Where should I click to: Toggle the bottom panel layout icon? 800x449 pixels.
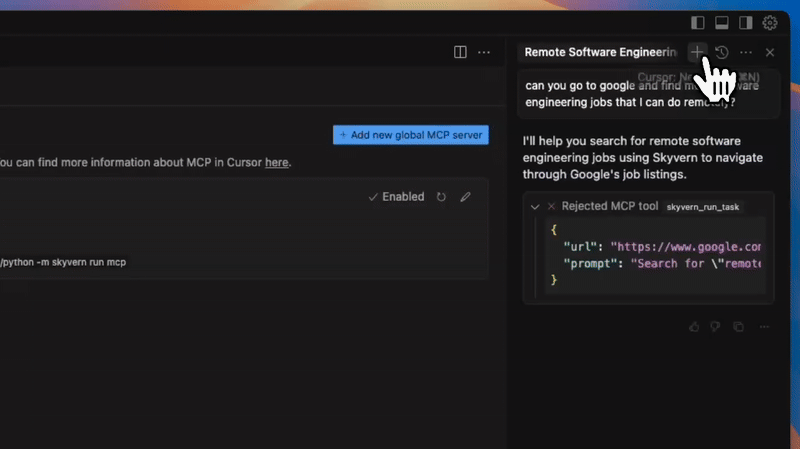point(721,22)
